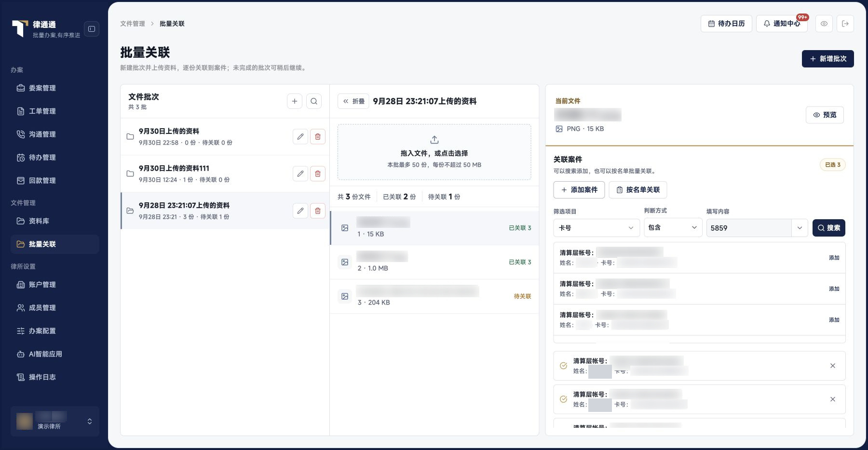Expand the user account switcher
Image resolution: width=868 pixels, height=450 pixels.
[55, 421]
